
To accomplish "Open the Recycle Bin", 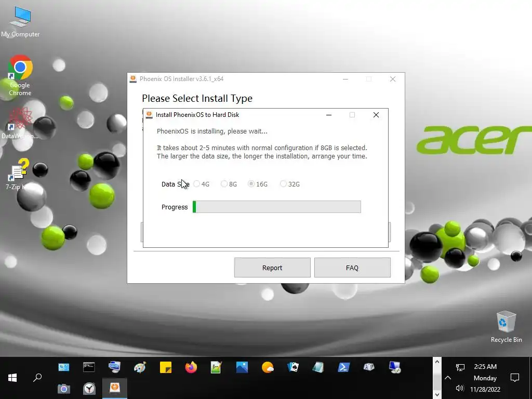I will (506, 327).
